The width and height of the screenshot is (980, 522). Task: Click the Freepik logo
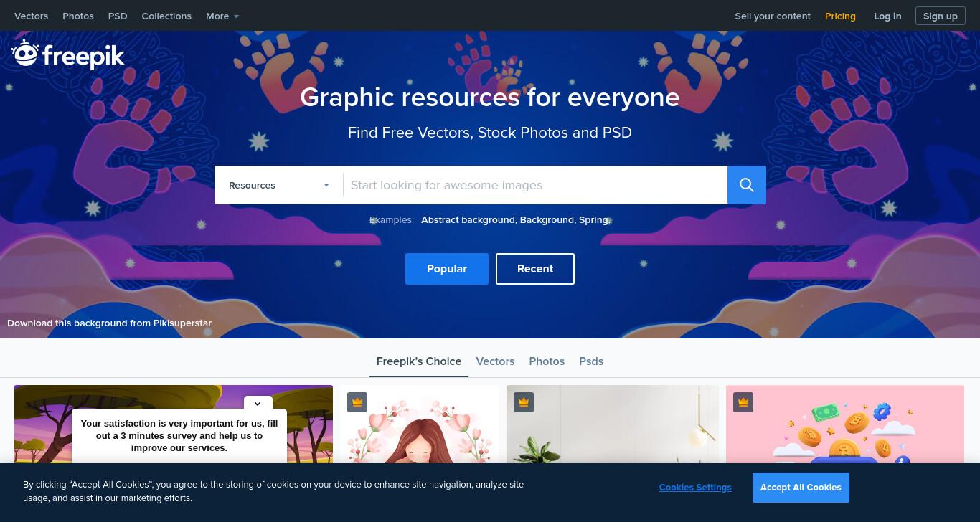(68, 54)
